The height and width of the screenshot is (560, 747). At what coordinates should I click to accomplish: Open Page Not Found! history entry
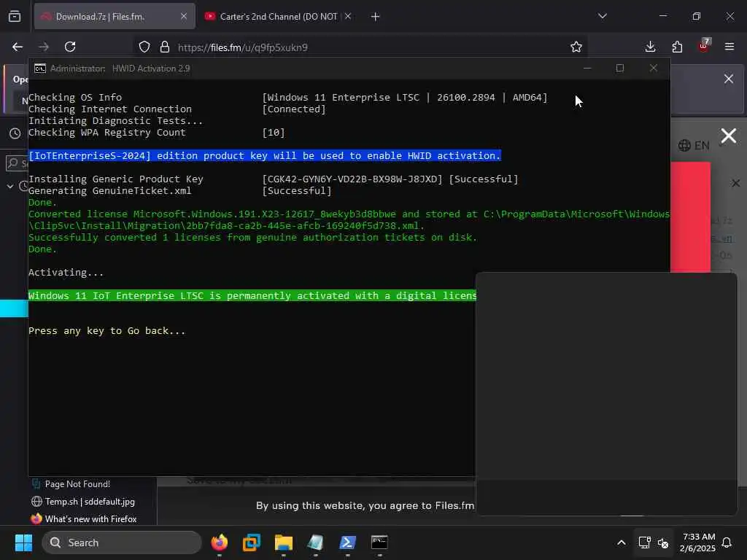(x=77, y=484)
